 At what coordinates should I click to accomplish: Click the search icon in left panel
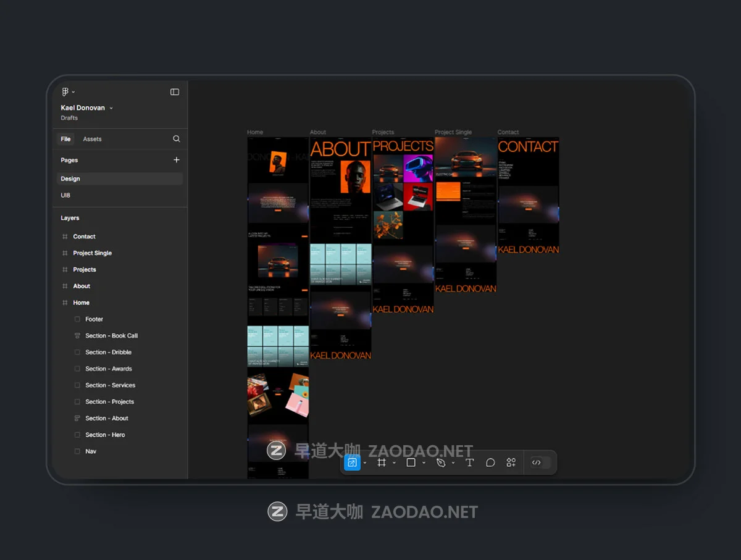pyautogui.click(x=177, y=139)
